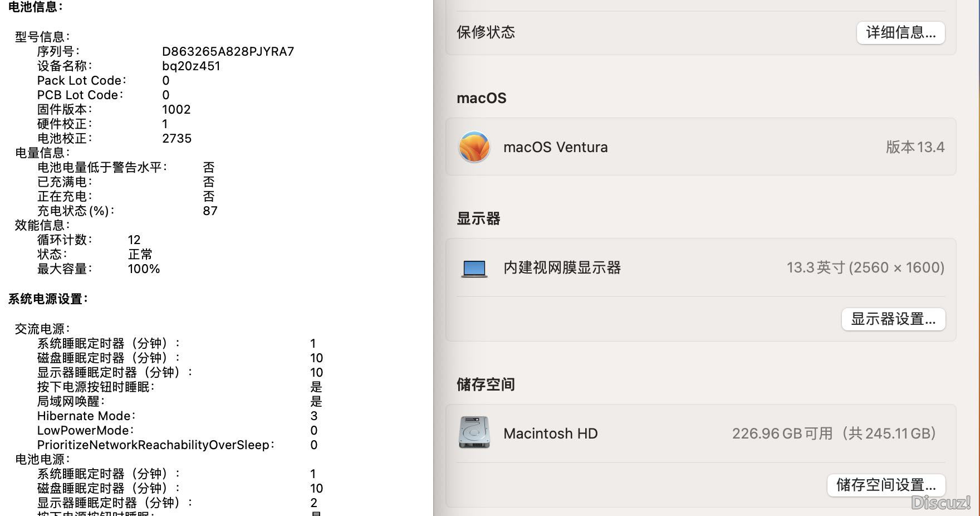Viewport: 980px width, 516px height.
Task: Select the 按下电源按钮时睡眠 label under 交流电源
Action: [x=96, y=387]
